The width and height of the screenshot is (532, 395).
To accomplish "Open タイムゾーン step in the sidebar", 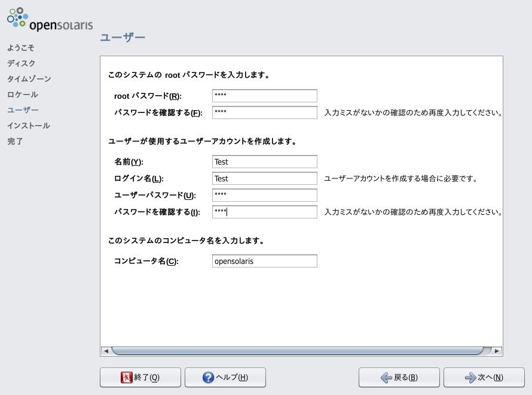I will point(29,79).
